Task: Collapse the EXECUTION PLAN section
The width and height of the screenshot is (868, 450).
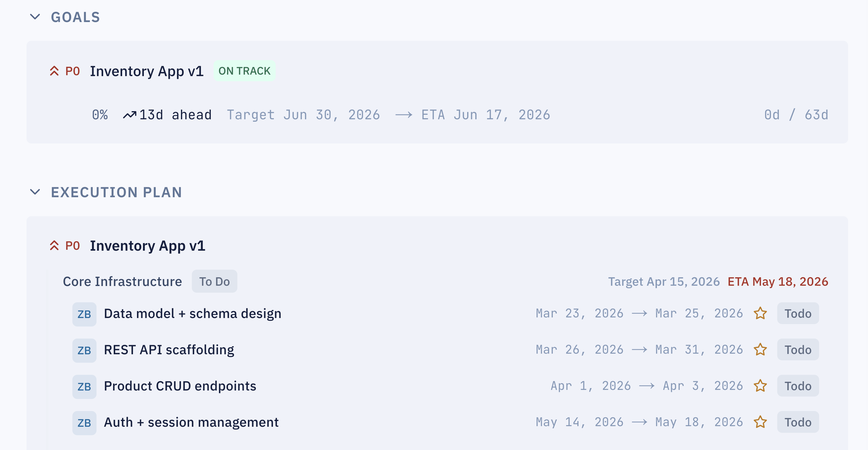Action: pyautogui.click(x=35, y=192)
